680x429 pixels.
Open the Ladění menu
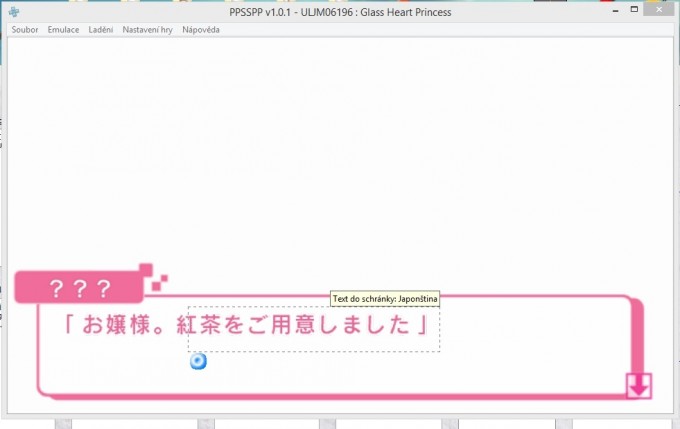pos(101,29)
